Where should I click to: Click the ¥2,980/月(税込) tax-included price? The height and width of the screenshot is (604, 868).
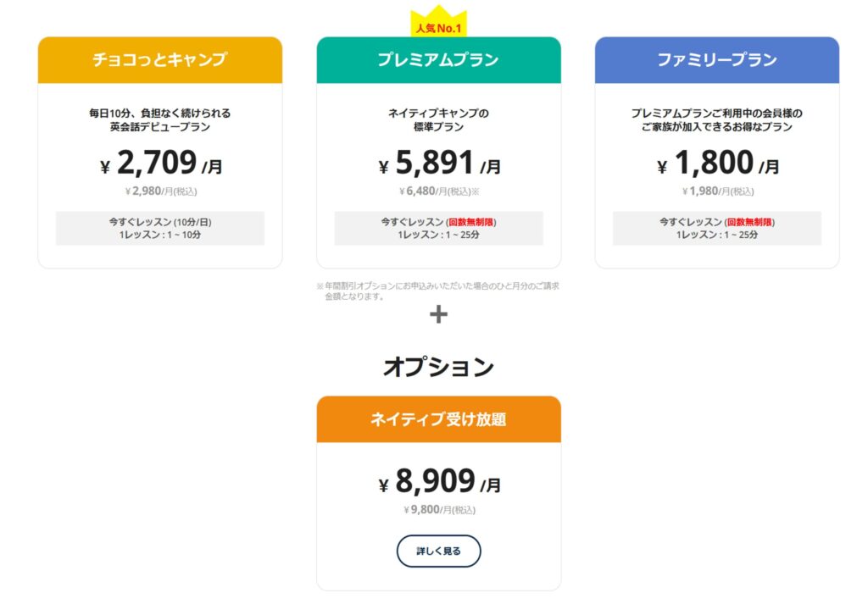160,191
